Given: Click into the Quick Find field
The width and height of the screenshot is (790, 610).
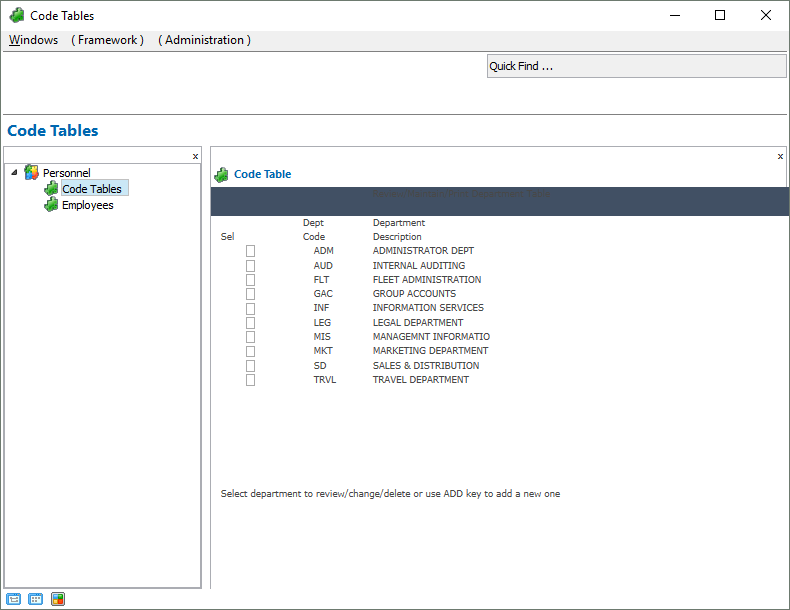Looking at the screenshot, I should pyautogui.click(x=636, y=66).
